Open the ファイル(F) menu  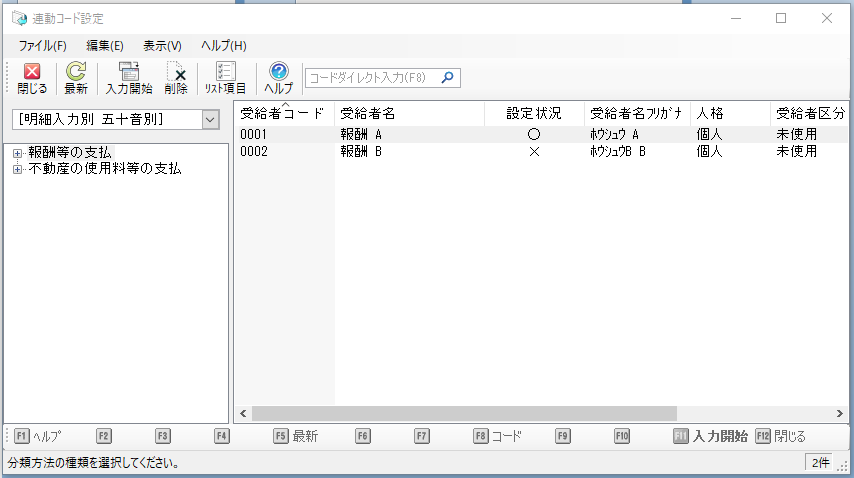tap(42, 45)
